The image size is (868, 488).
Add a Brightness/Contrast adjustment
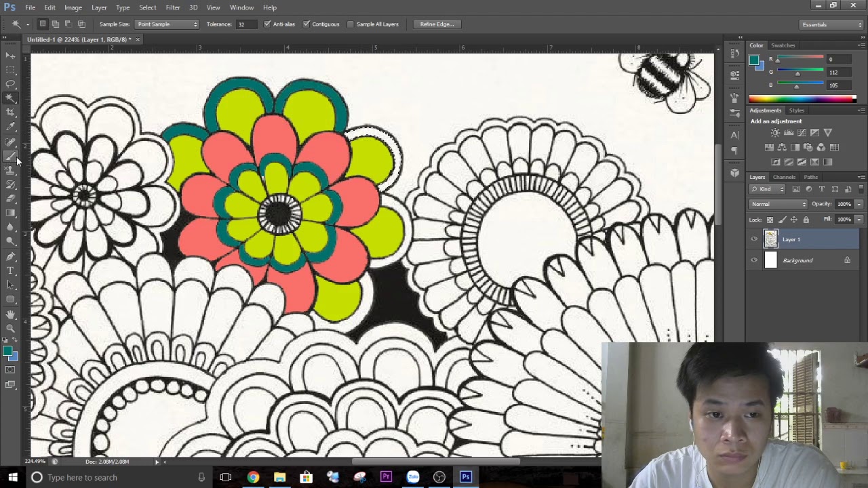776,133
